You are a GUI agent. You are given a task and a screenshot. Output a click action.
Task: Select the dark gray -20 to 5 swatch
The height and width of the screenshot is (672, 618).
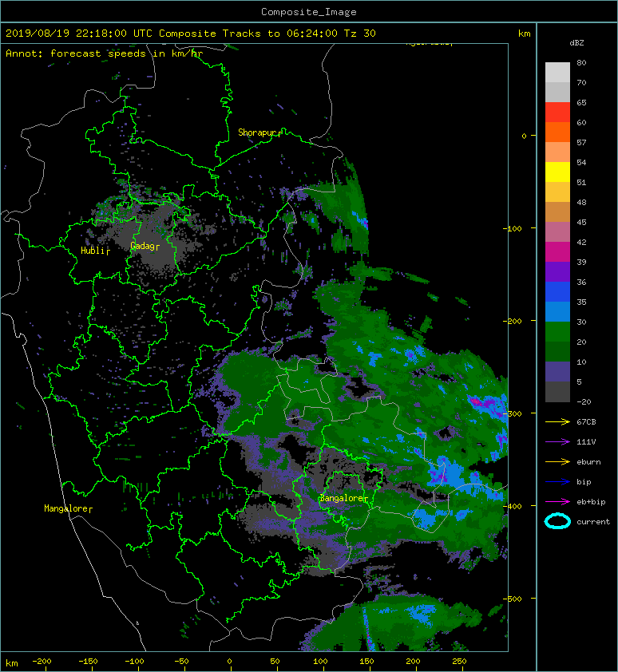click(557, 391)
